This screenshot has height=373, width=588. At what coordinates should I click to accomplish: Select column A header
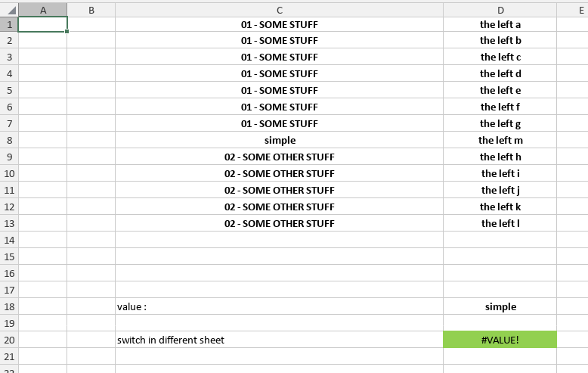pos(43,10)
